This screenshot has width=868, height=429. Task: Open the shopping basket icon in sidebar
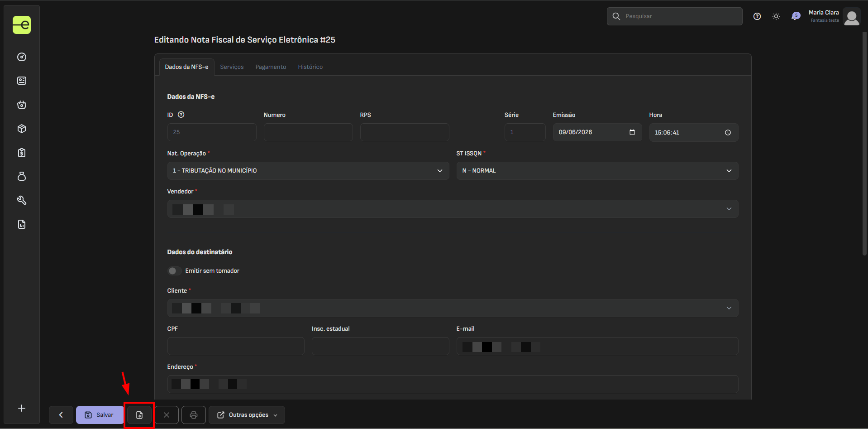pyautogui.click(x=22, y=105)
